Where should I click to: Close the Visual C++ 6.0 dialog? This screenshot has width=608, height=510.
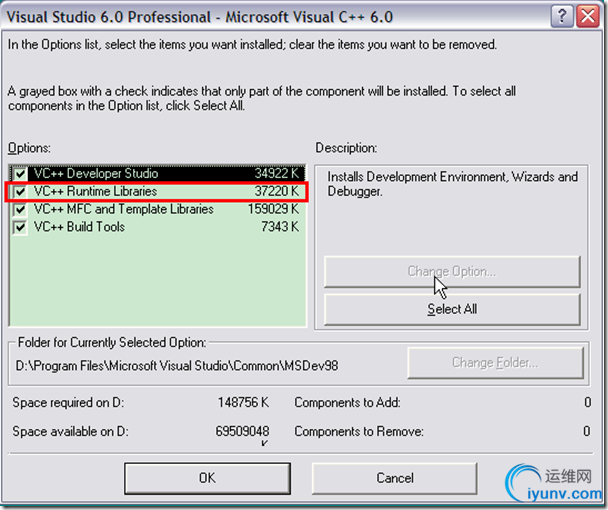(x=588, y=17)
